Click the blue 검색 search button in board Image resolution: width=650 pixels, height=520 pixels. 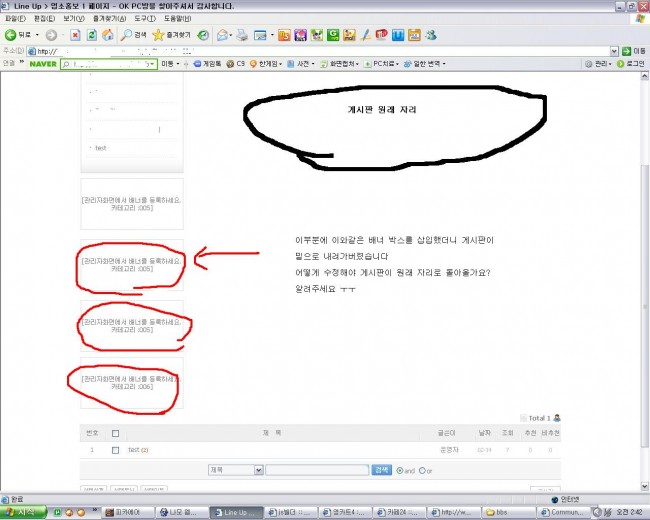tap(381, 470)
